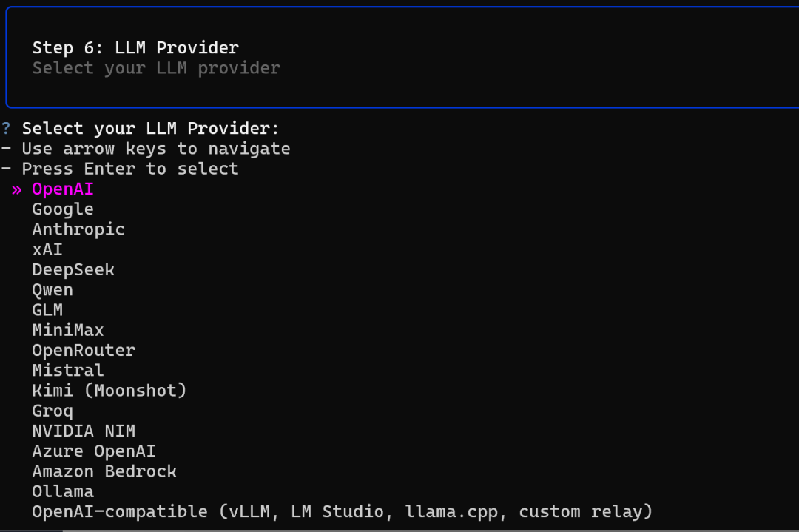799x532 pixels.
Task: Choose OpenRouter as provider
Action: [x=84, y=351]
